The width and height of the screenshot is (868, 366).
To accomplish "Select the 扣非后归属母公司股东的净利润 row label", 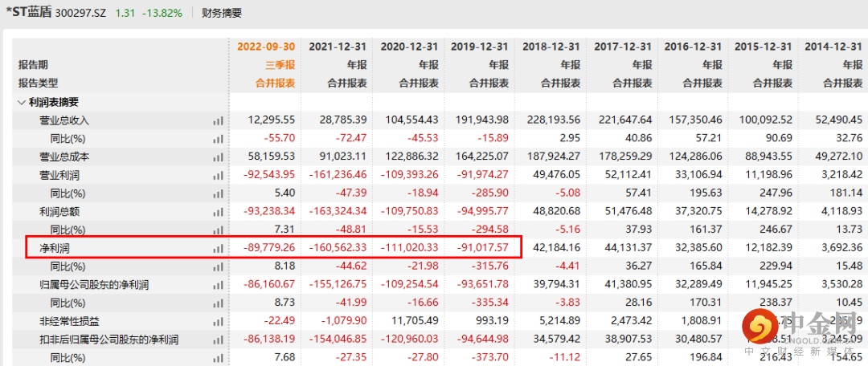I will pyautogui.click(x=109, y=340).
